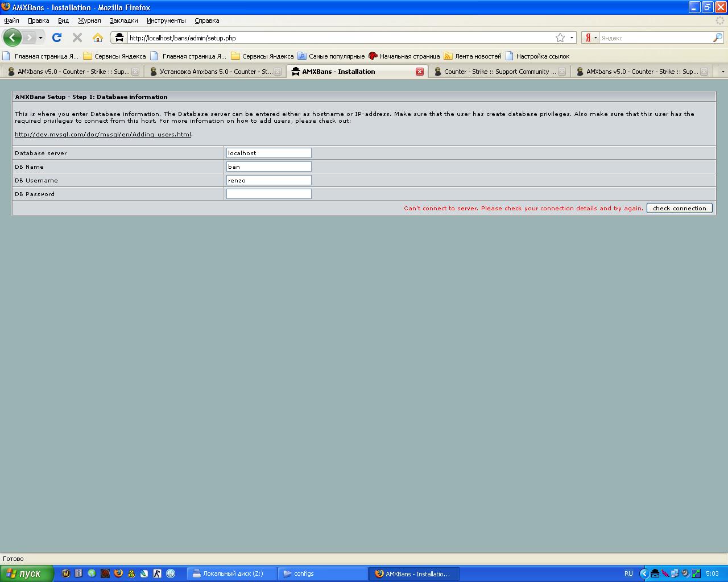Click the second quick launch icon with figure
The image size is (728, 582).
tap(78, 573)
